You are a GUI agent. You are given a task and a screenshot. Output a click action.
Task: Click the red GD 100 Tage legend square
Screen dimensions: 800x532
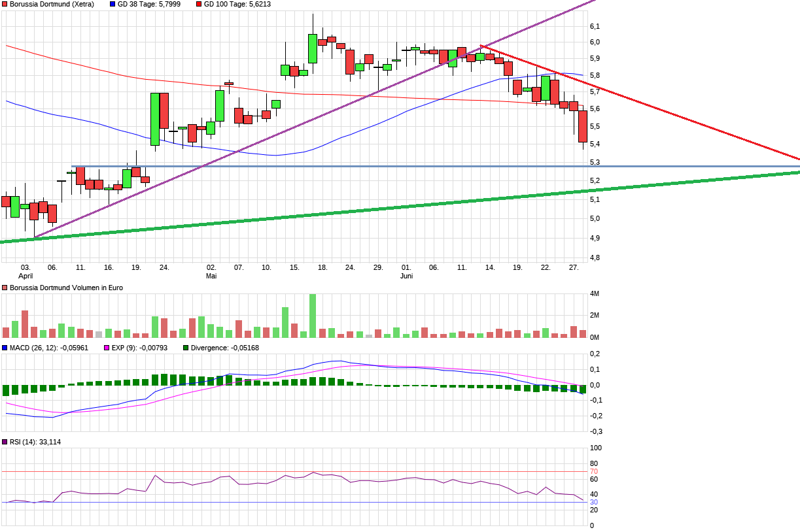[198, 4]
